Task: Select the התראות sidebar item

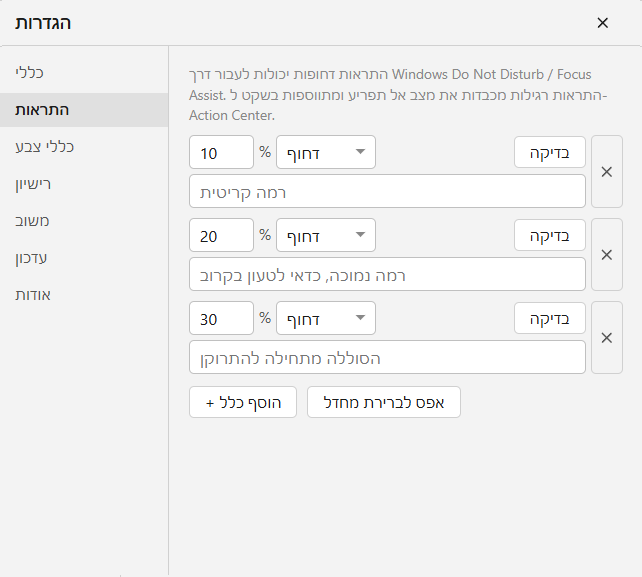Action: click(84, 110)
